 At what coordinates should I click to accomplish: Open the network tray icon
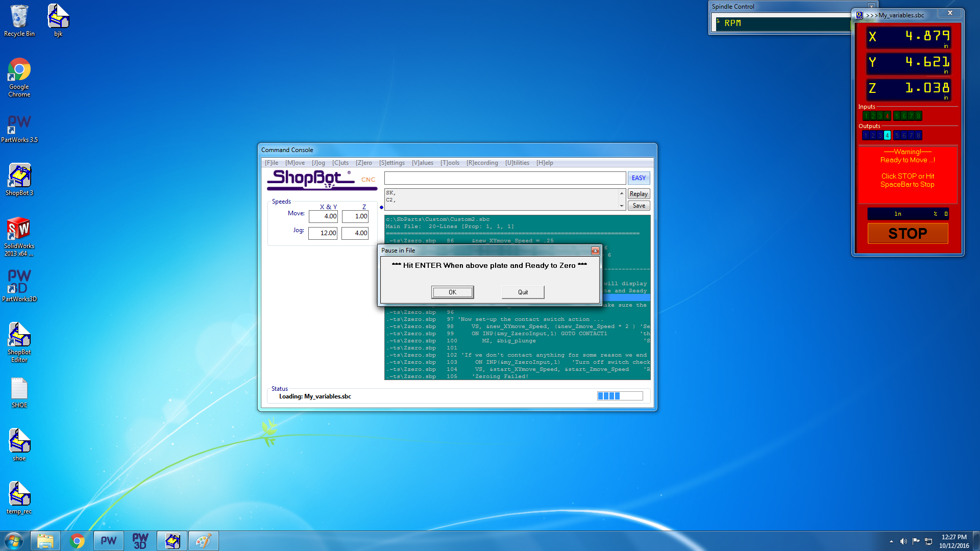[x=928, y=541]
